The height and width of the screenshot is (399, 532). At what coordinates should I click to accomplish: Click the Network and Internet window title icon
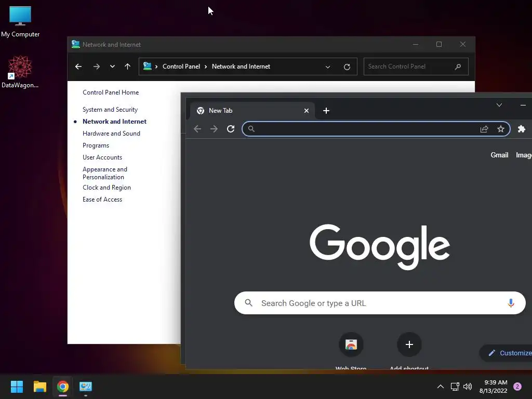75,44
